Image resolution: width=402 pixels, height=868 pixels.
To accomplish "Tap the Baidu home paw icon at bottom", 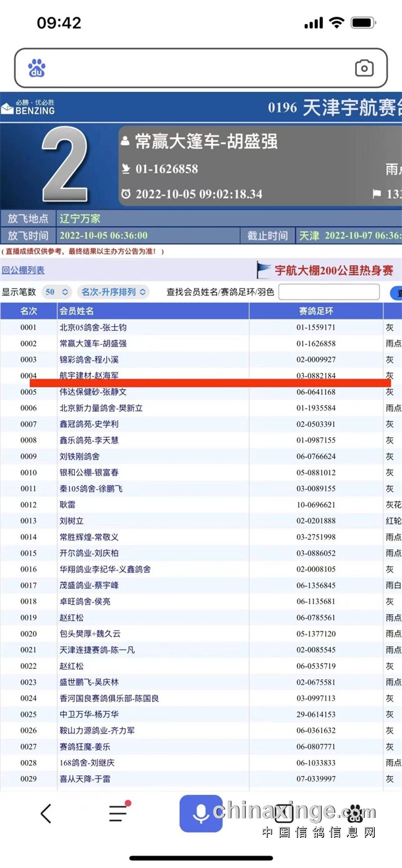I will 354,813.
